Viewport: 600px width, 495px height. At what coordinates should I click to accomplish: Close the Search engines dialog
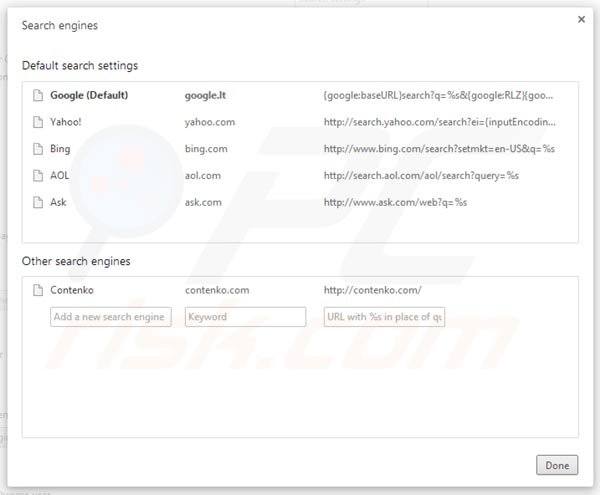581,19
